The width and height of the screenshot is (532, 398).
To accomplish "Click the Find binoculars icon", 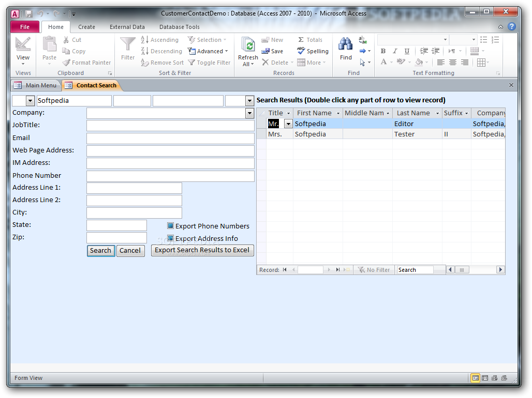I will click(x=345, y=44).
